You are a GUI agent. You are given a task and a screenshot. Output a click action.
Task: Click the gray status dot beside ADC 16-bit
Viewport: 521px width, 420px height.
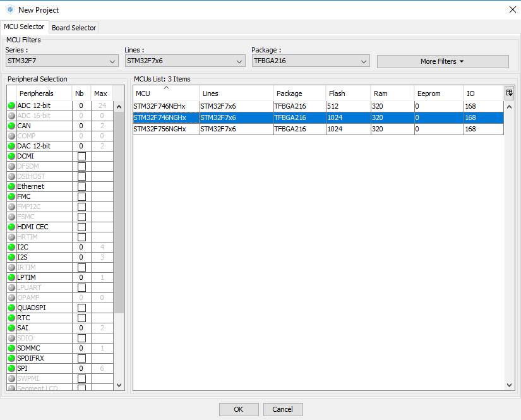click(x=11, y=116)
